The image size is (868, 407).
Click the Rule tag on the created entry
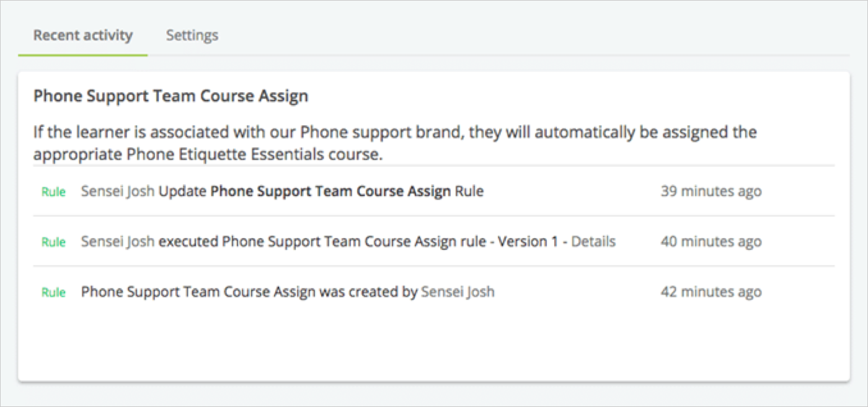53,292
